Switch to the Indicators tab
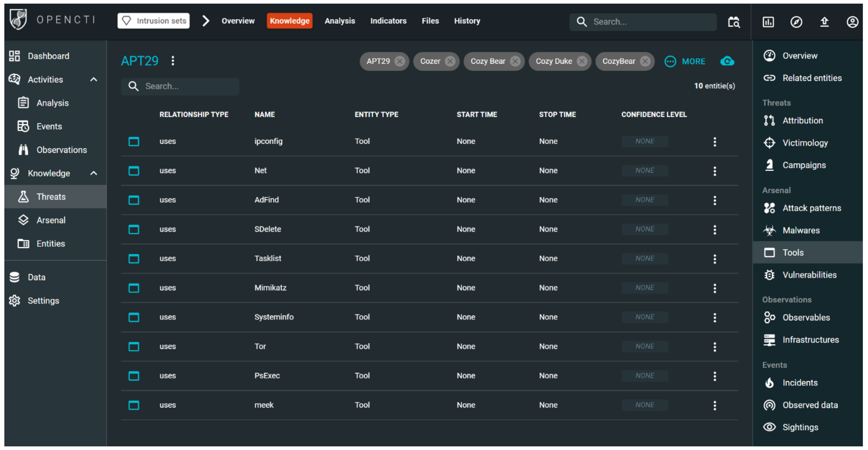868x450 pixels. (388, 21)
